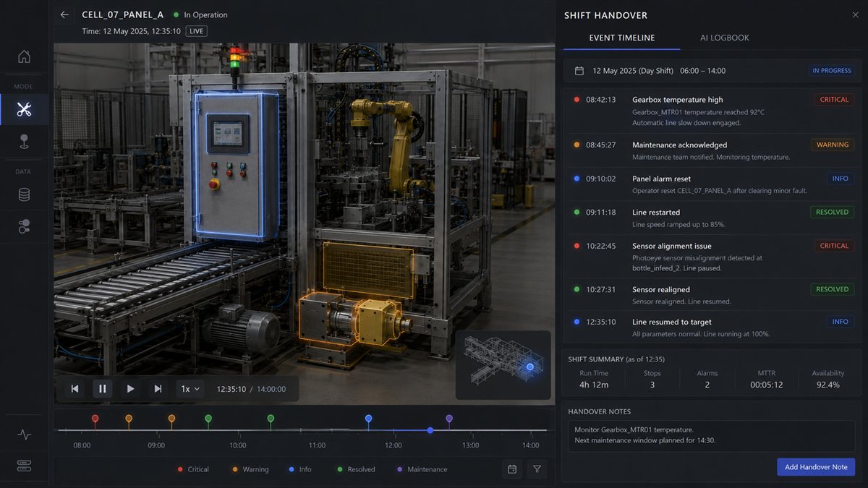Play the recorded footage
Screen dimensions: 868x488
[x=130, y=389]
